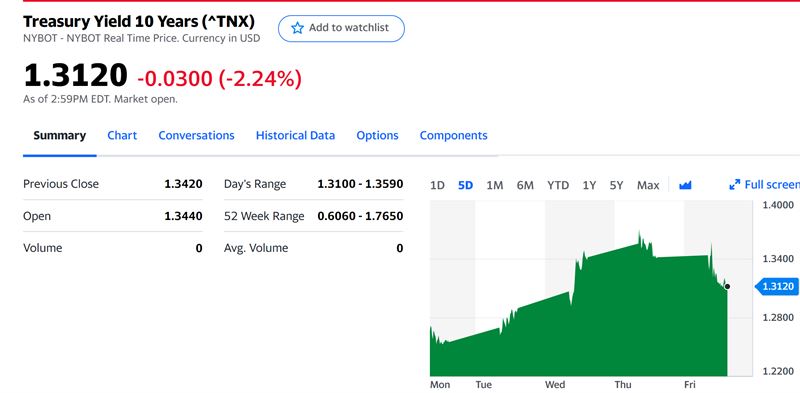The width and height of the screenshot is (800, 393).
Task: Click the star icon in Add to watchlist
Action: pos(297,28)
